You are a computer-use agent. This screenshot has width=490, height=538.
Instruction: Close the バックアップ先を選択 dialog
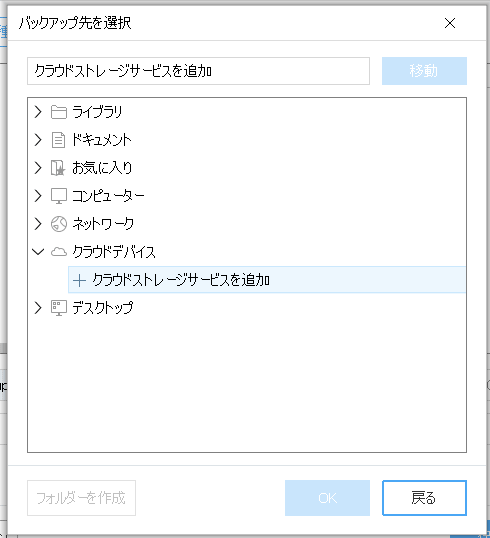pyautogui.click(x=450, y=23)
